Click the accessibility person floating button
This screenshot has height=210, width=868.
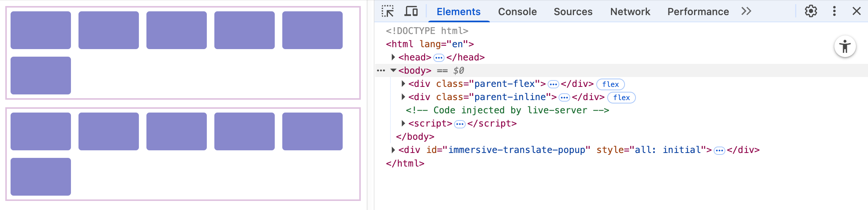coord(845,46)
